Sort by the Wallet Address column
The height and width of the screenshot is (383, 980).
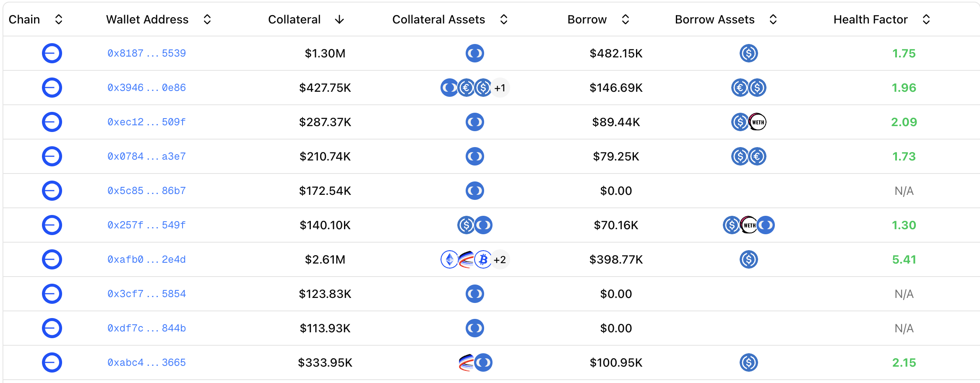click(x=207, y=19)
